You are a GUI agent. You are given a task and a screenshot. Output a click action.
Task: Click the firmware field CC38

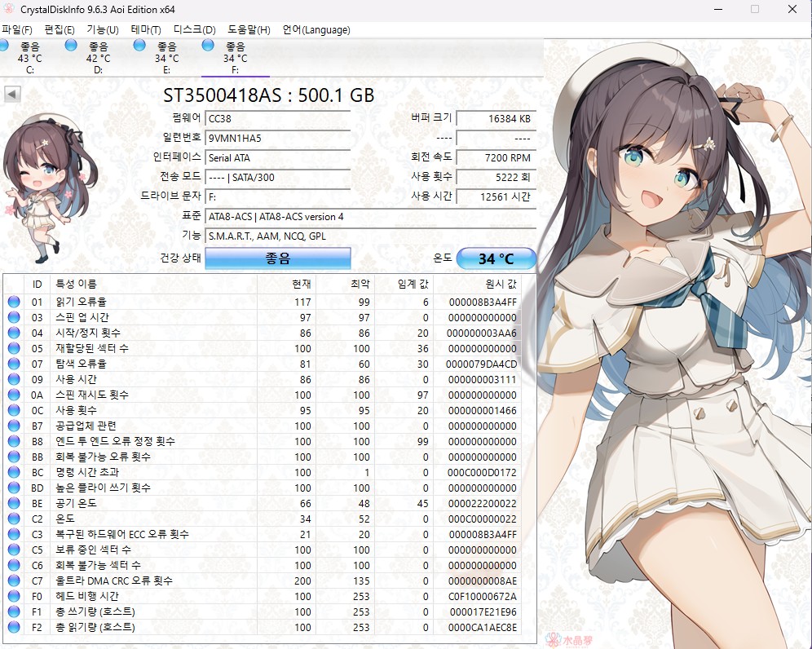coord(278,118)
